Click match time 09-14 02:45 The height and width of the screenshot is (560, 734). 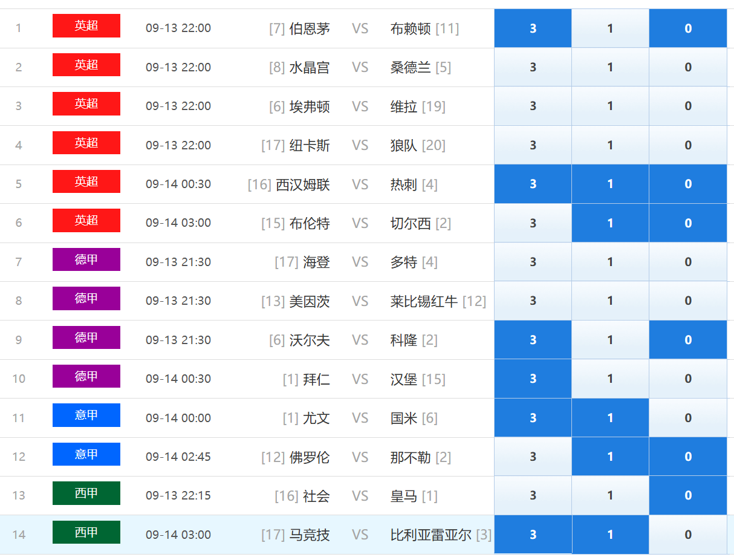tap(178, 457)
